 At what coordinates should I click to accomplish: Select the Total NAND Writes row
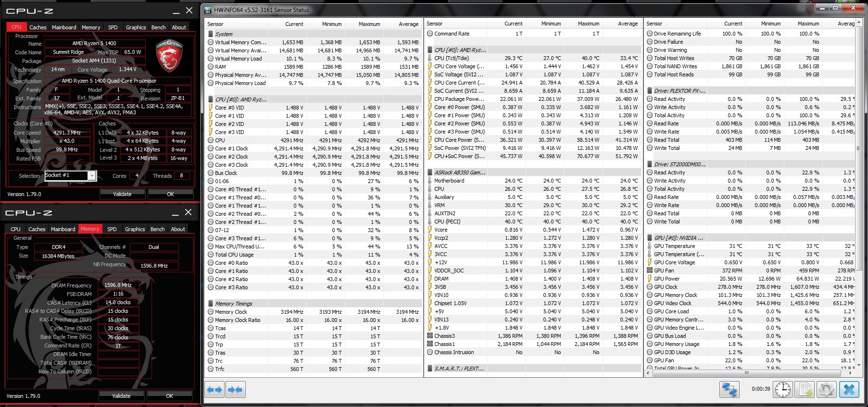pyautogui.click(x=750, y=66)
